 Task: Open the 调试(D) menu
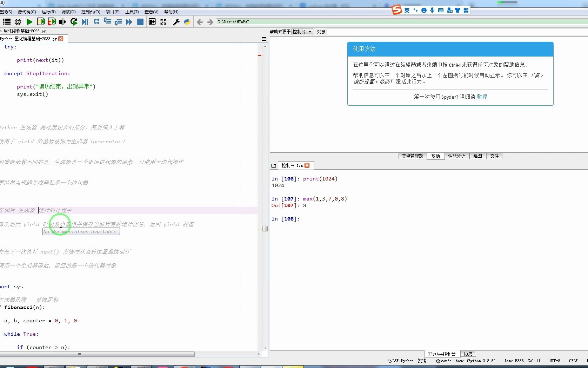[68, 12]
